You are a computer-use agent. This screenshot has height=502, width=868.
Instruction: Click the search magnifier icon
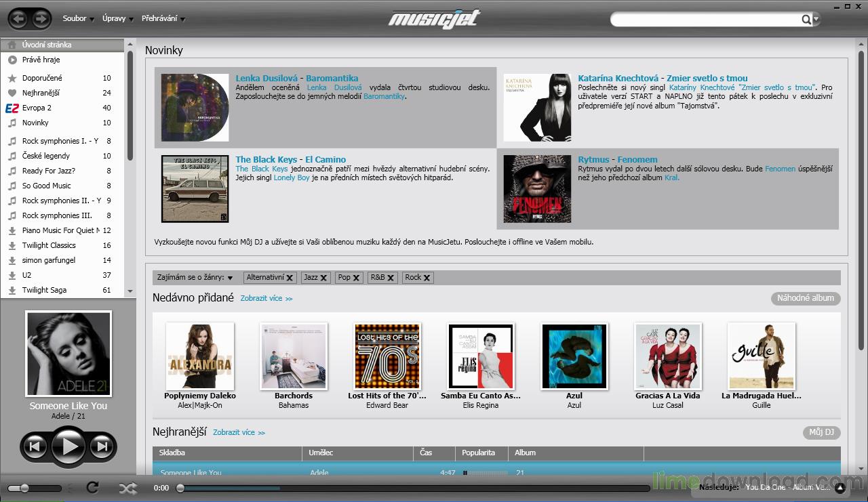point(806,20)
